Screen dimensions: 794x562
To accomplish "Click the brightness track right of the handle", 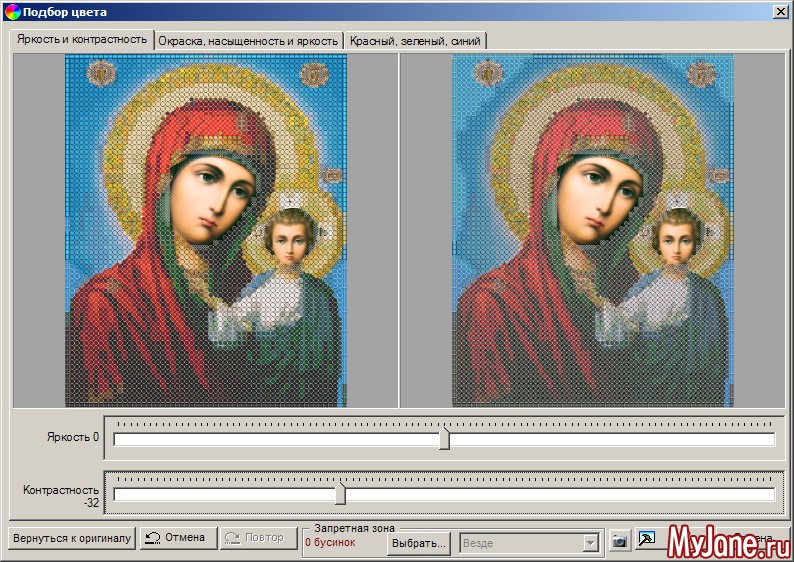I will [x=610, y=440].
